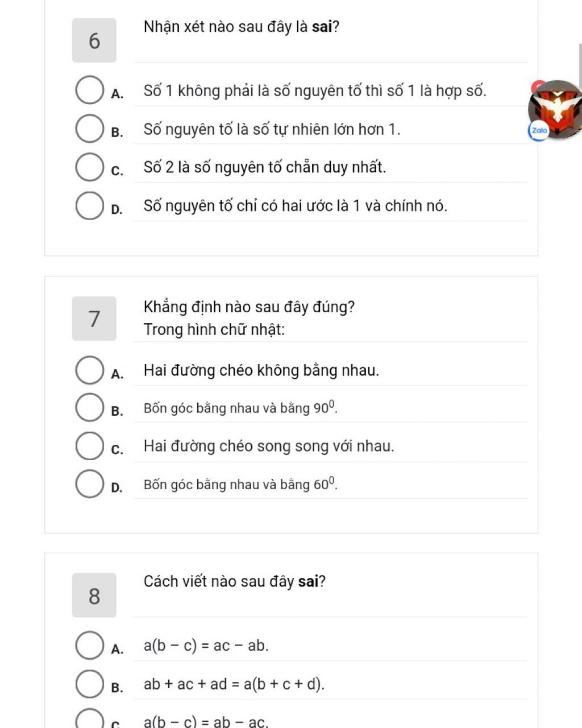
Task: Select radio A 'a(b − c) = ac − ab'
Action: click(x=89, y=646)
